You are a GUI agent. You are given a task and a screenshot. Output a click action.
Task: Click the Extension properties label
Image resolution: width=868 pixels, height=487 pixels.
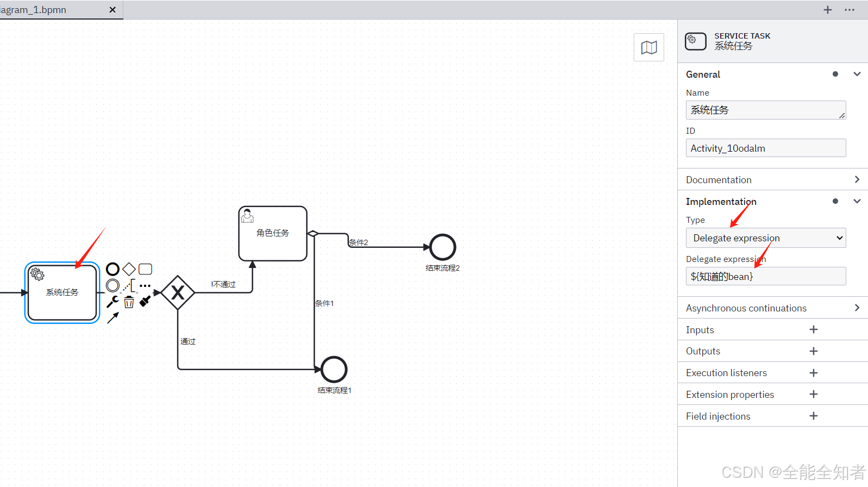click(x=730, y=395)
